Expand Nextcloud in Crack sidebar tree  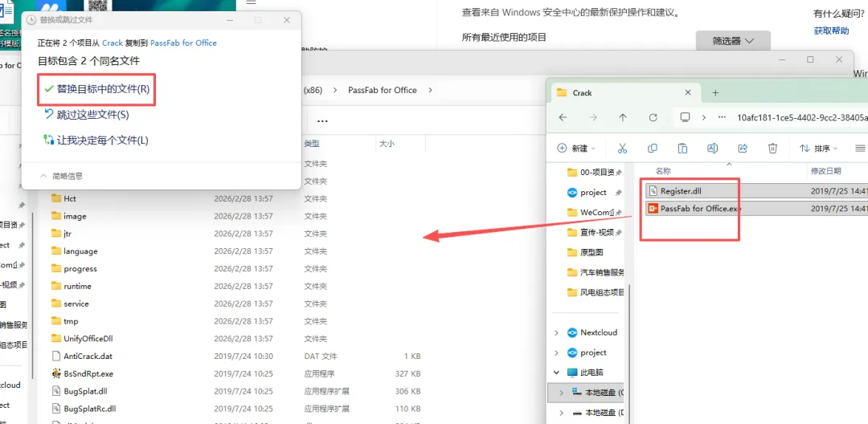click(556, 332)
